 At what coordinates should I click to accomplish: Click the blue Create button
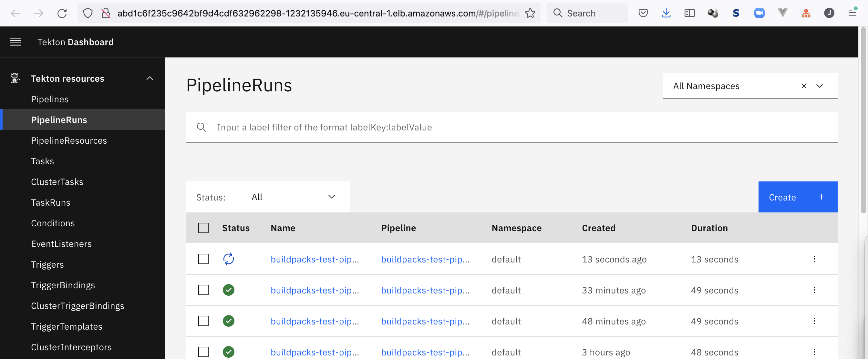(x=797, y=197)
